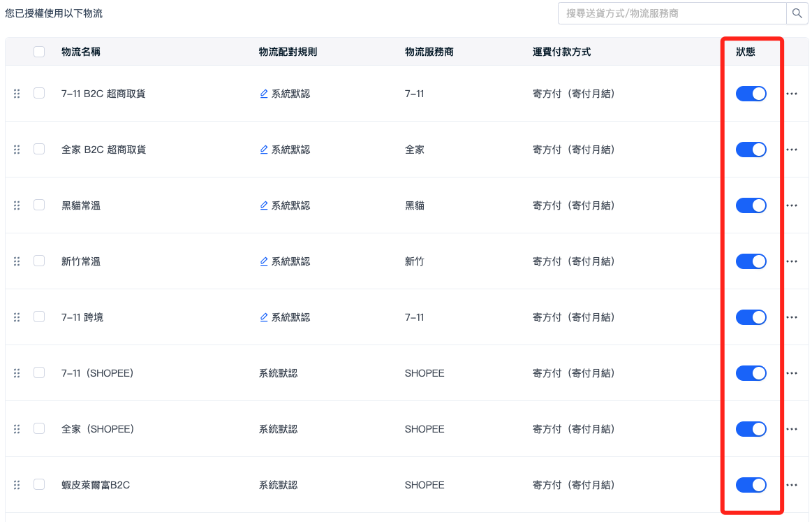
Task: Grab drag handle for 7-11 B2C 超商取貨
Action: tap(17, 94)
